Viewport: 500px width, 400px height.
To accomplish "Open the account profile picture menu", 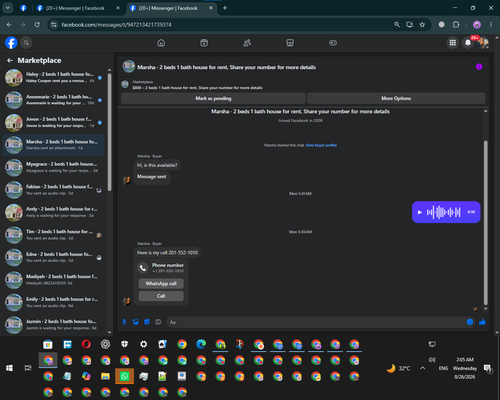I will [x=483, y=43].
